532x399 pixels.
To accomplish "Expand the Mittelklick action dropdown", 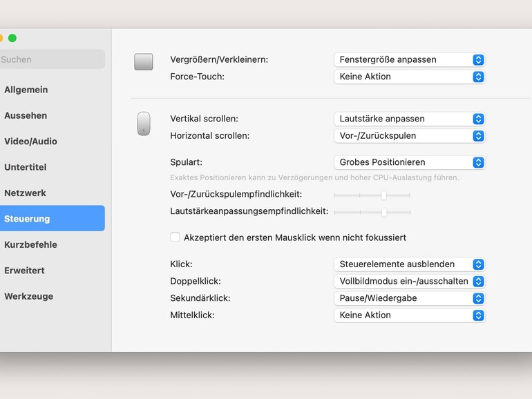I will click(409, 315).
